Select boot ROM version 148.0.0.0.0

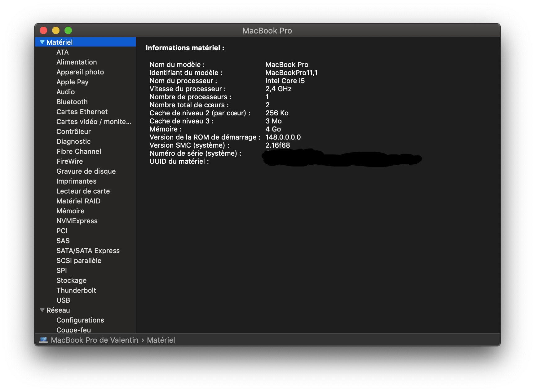click(x=283, y=137)
